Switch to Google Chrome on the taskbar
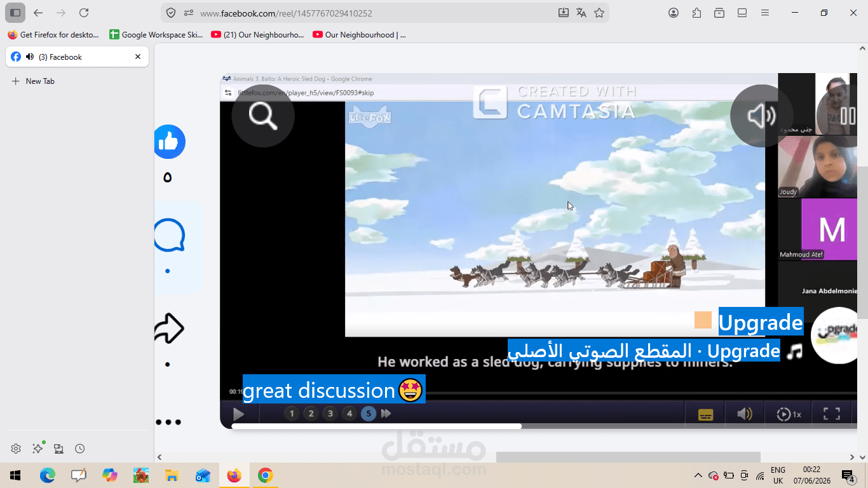The image size is (868, 488). coord(265,475)
